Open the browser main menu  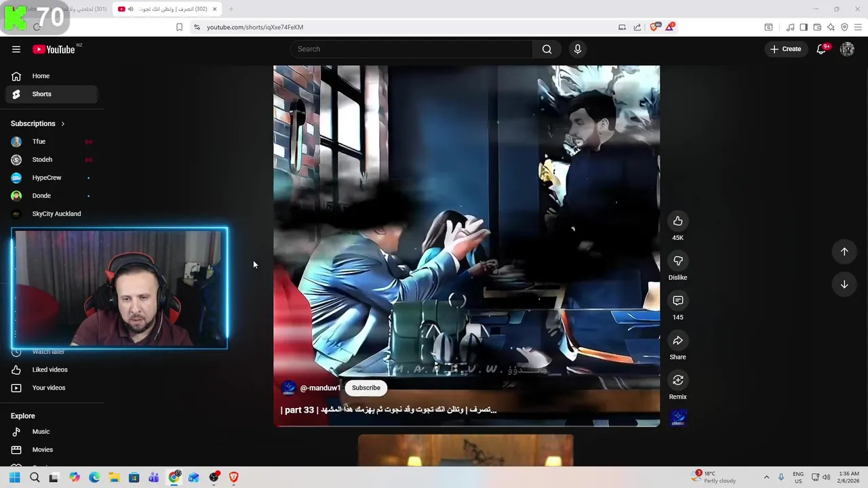(858, 27)
